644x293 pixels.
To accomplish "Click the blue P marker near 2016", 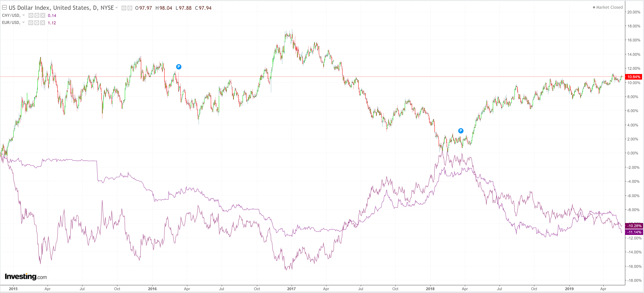I will pos(178,67).
